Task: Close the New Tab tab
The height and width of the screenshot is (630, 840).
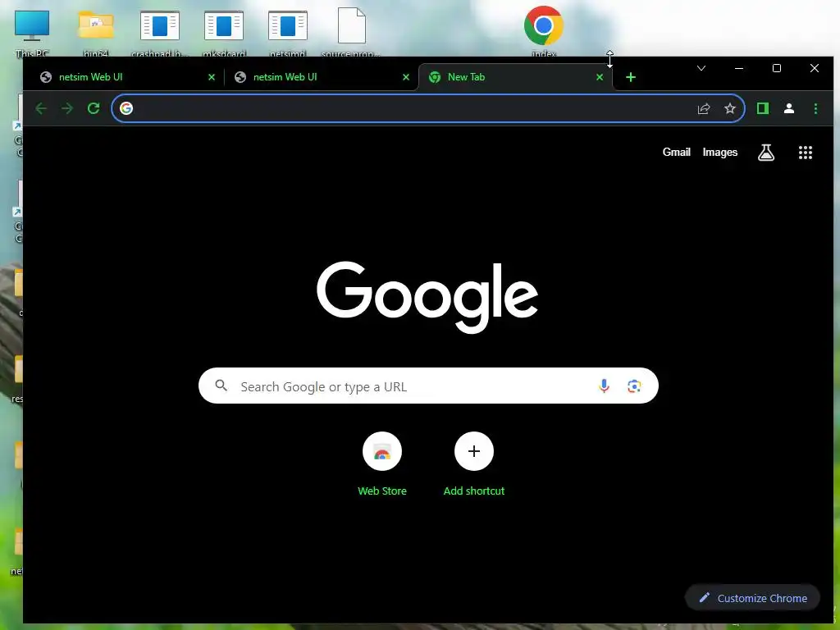Action: click(x=600, y=77)
